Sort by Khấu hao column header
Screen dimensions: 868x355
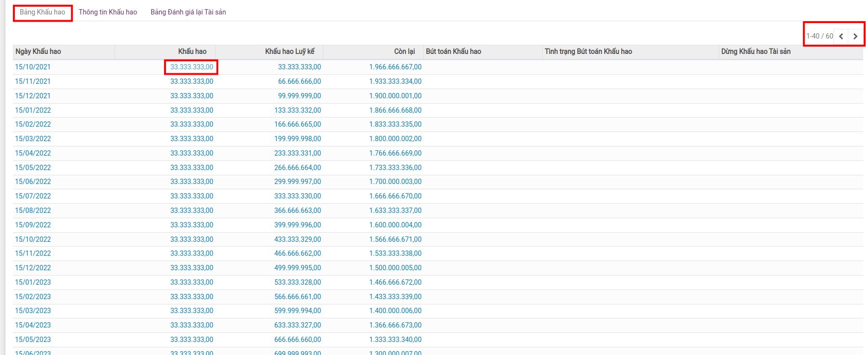click(192, 52)
